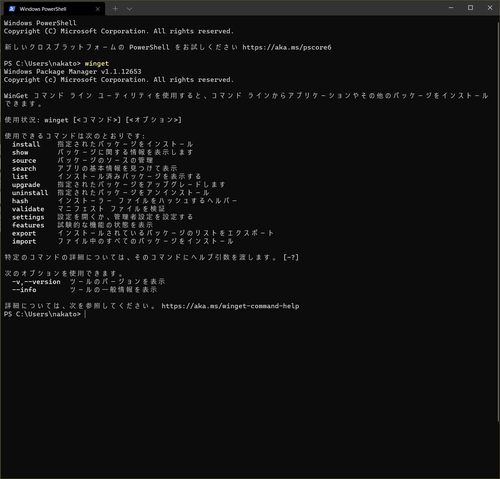
Task: Click the 'settings' command row
Action: click(103, 217)
